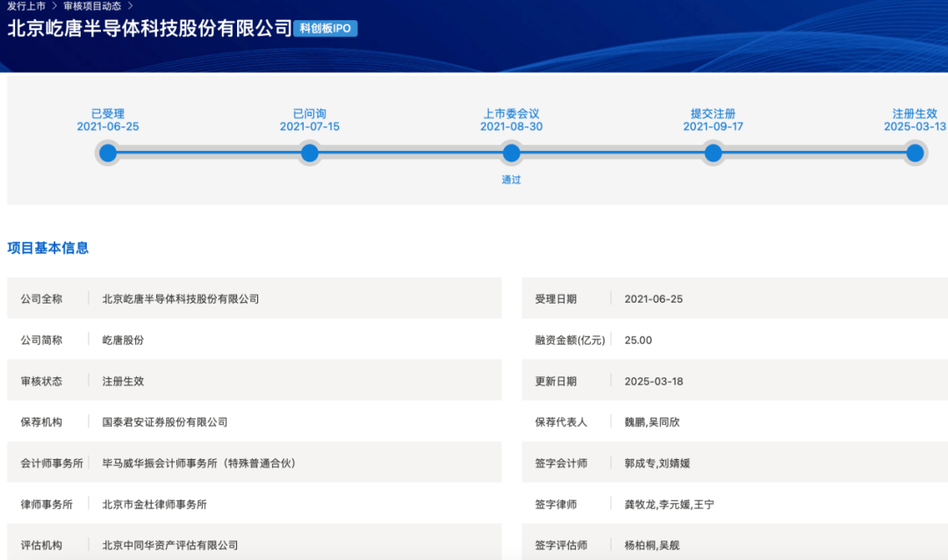Click the 审核状态 value 注册生效
This screenshot has height=560, width=948.
124,381
